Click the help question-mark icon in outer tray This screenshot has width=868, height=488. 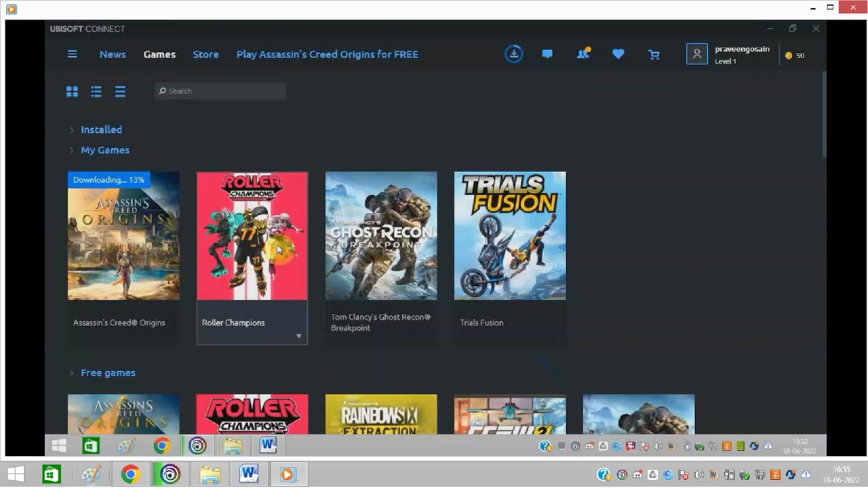pyautogui.click(x=604, y=474)
